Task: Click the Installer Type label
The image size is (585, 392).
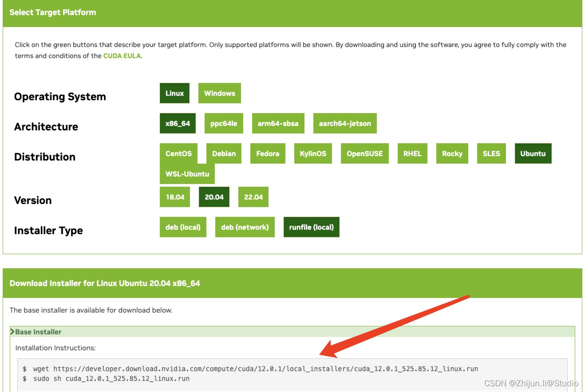Action: point(48,231)
